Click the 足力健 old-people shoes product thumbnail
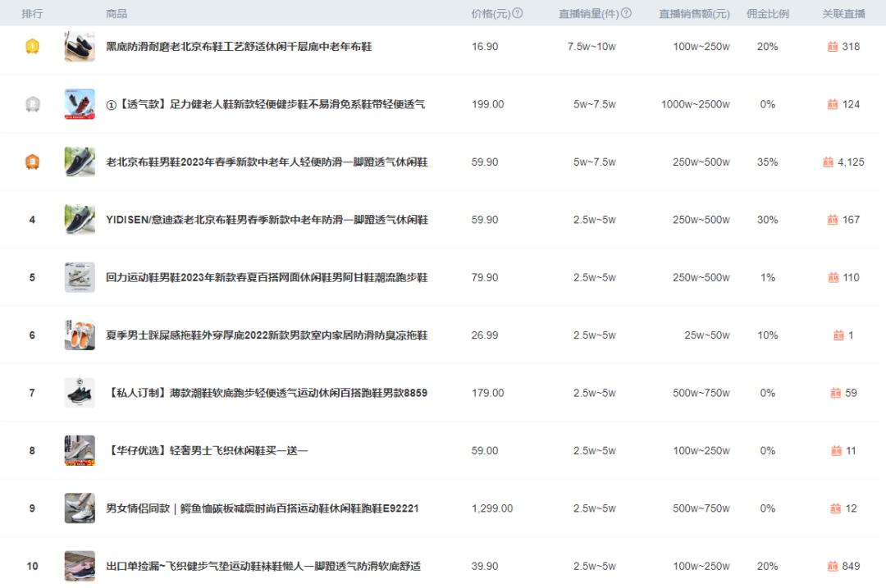Viewport: 886px width, 588px height. (80, 104)
